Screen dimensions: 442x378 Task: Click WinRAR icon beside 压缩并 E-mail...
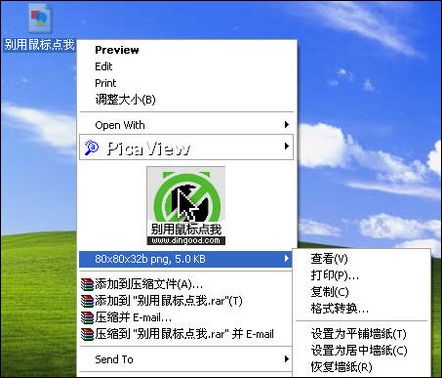pos(87,317)
